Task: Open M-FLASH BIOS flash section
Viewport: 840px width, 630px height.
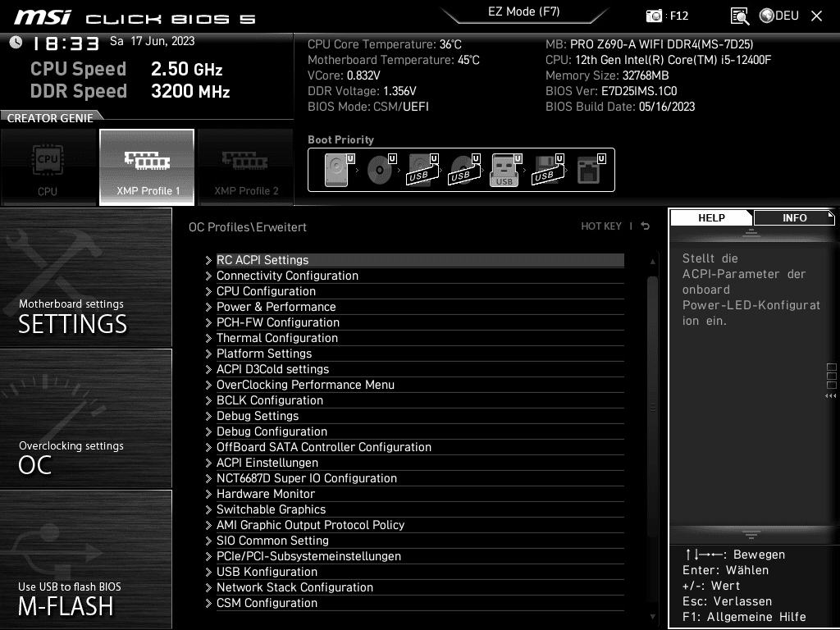Action: (x=85, y=559)
